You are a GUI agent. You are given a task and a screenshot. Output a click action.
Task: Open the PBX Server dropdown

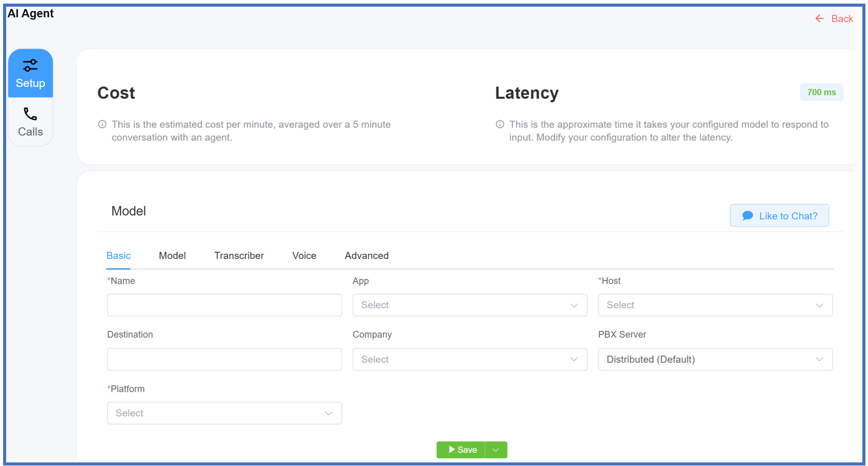coord(715,359)
